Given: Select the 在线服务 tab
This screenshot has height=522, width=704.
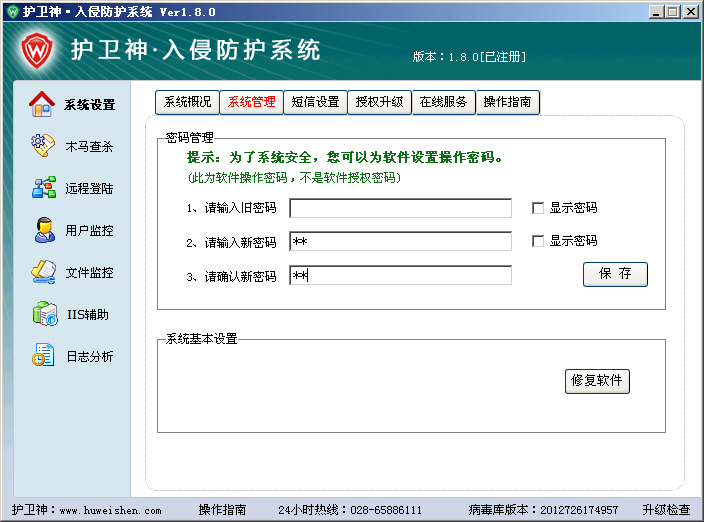Looking at the screenshot, I should [x=443, y=102].
